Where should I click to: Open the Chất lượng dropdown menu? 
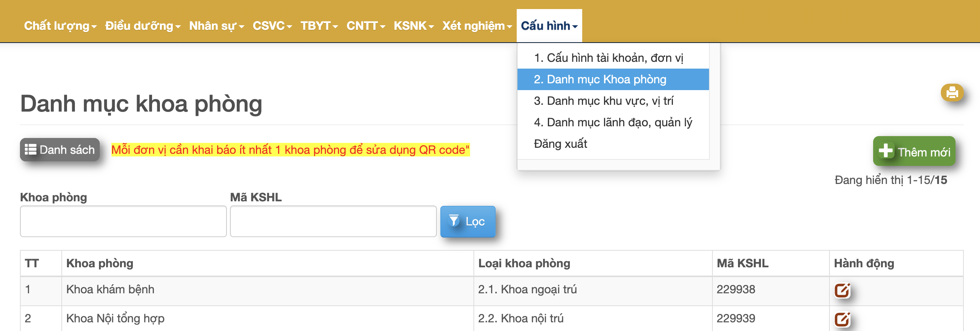pos(60,26)
